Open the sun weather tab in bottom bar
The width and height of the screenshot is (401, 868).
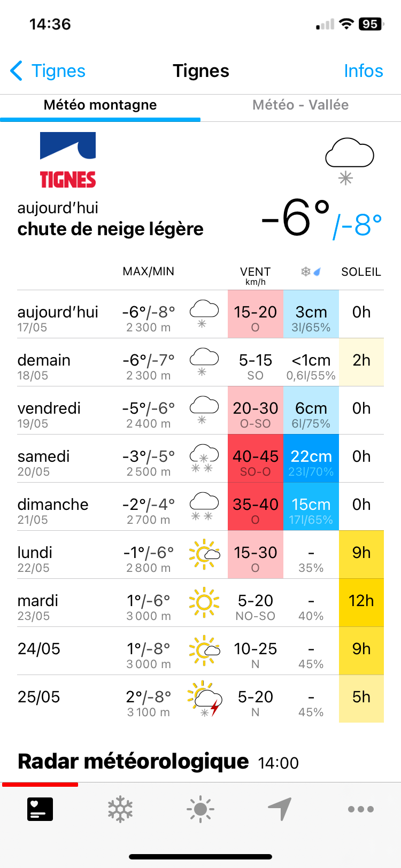click(200, 809)
